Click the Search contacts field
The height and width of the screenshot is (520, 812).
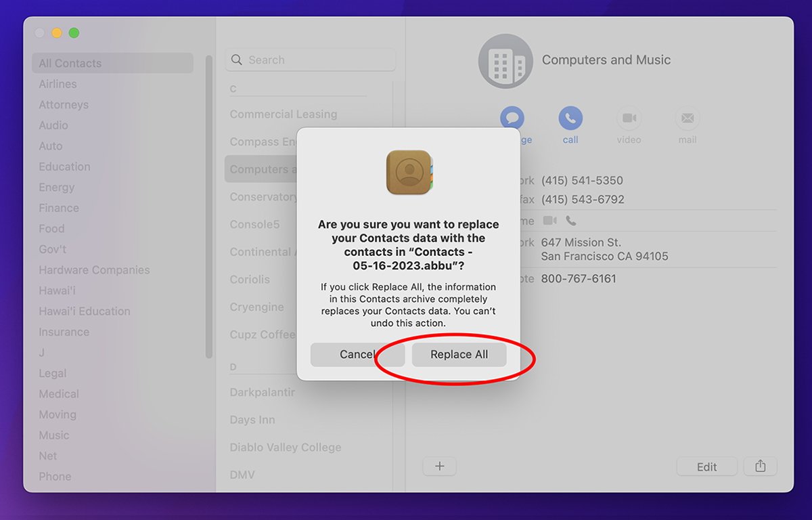311,60
